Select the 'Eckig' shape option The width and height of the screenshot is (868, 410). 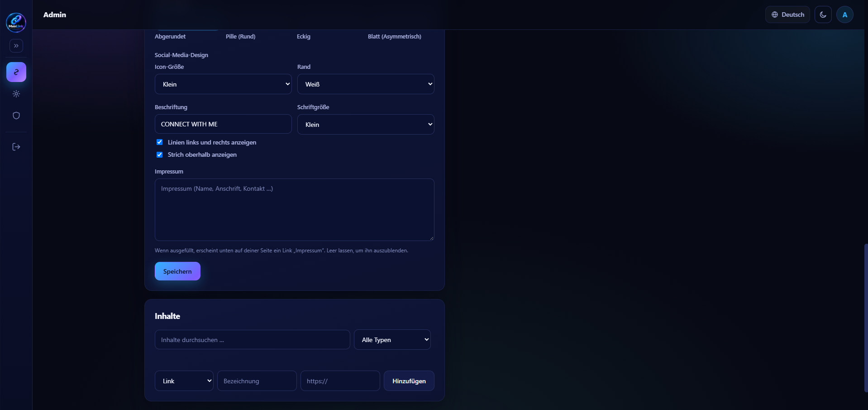point(304,37)
